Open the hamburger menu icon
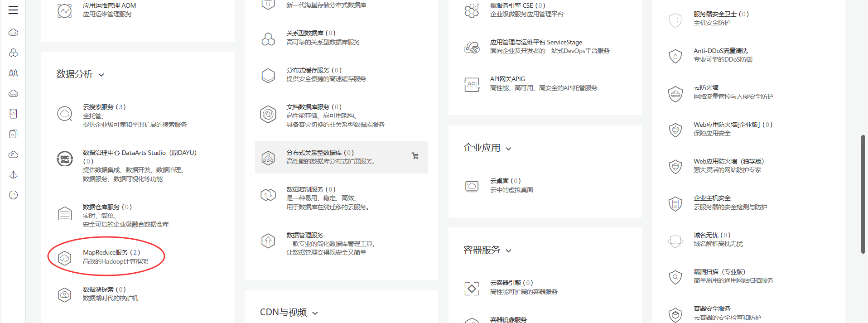Screen dimensions: 868x323 [13, 10]
